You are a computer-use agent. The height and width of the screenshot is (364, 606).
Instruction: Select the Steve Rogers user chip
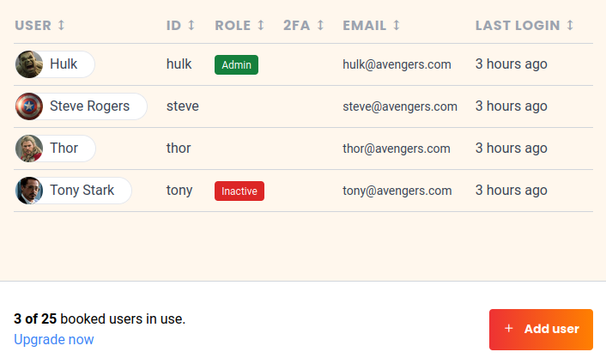(89, 106)
